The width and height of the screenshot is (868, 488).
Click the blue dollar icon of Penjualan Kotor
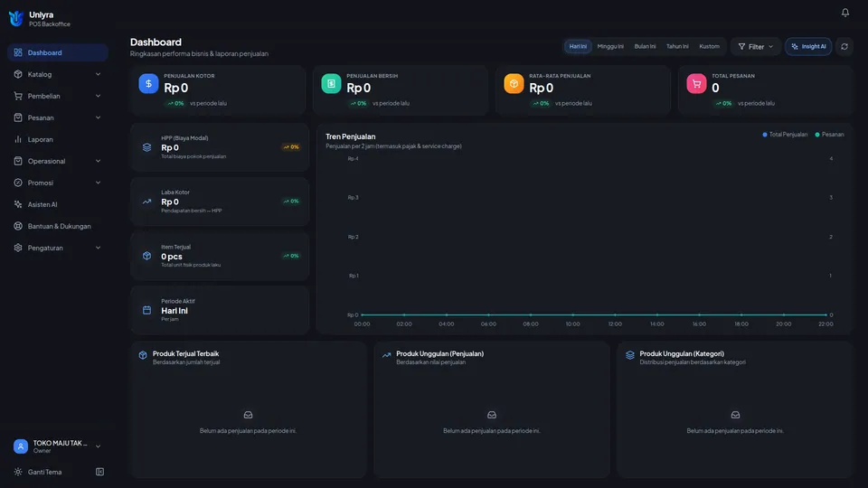pos(148,83)
